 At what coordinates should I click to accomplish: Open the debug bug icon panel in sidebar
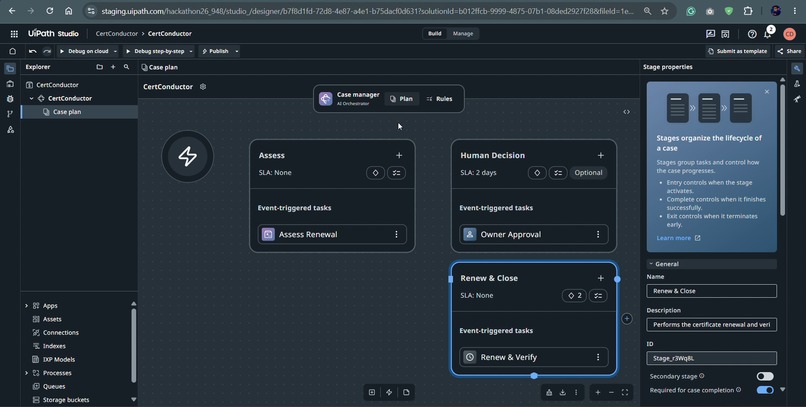(x=10, y=99)
